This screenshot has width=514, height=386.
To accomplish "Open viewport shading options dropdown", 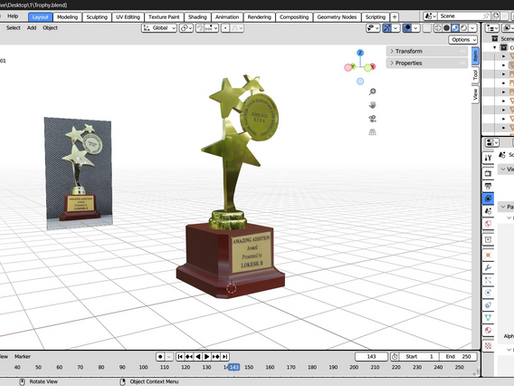I will tap(473, 28).
